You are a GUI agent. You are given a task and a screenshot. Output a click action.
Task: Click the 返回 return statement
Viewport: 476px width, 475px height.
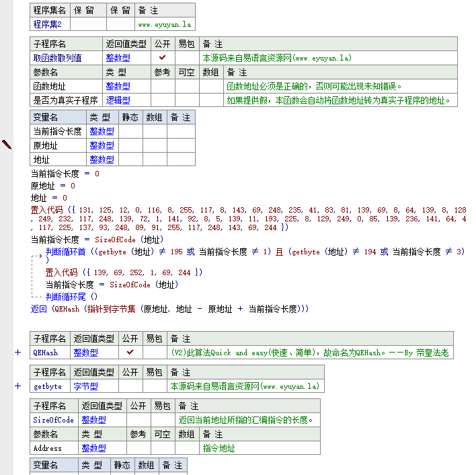coord(38,309)
